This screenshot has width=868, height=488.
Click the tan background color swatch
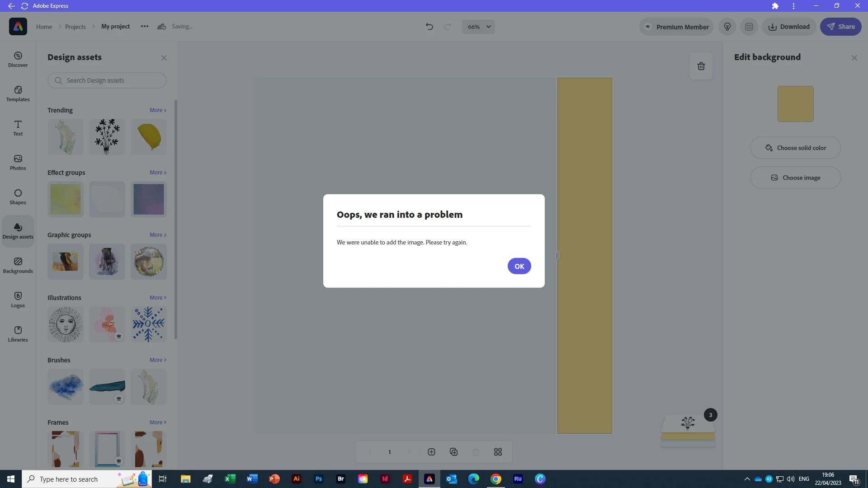pos(795,104)
